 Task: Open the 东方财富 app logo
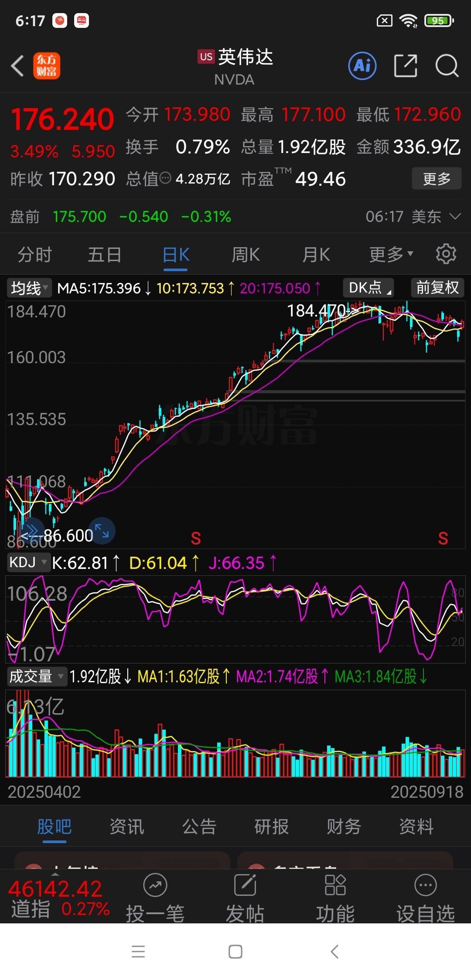47,66
